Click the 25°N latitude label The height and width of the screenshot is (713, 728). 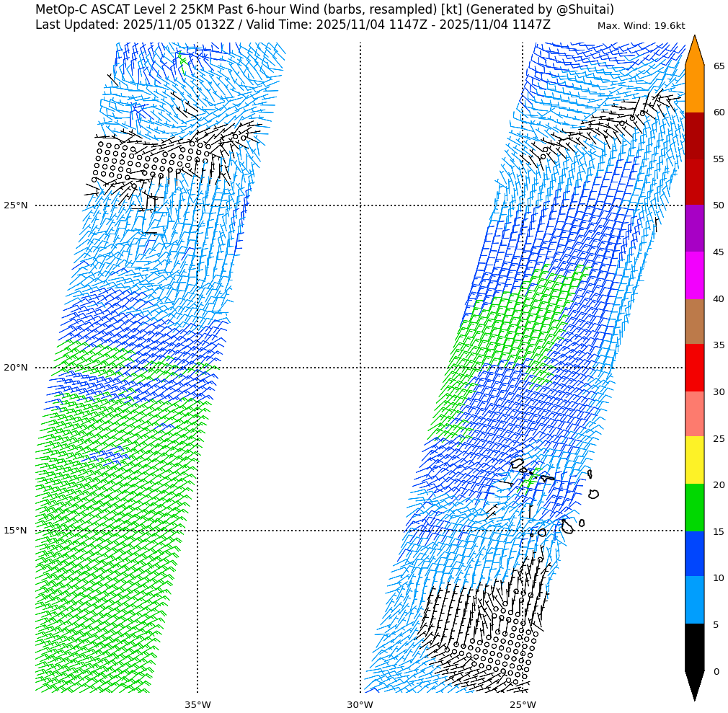(16, 205)
